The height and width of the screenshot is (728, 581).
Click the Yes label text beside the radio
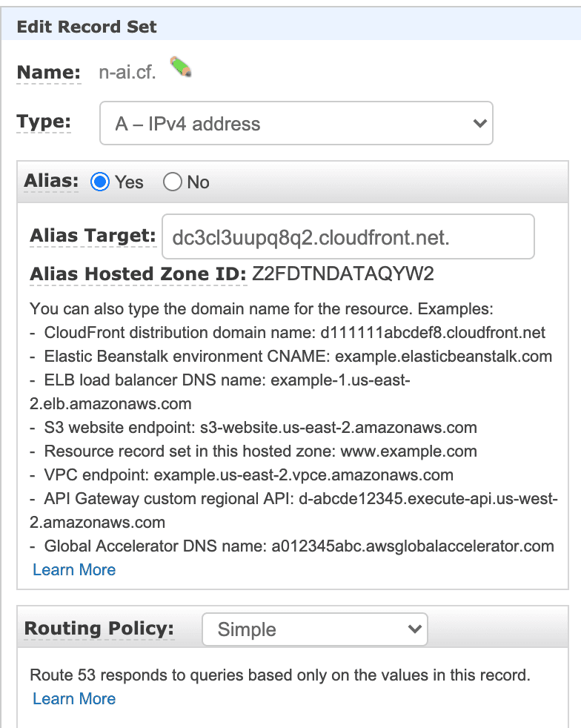coord(129,182)
